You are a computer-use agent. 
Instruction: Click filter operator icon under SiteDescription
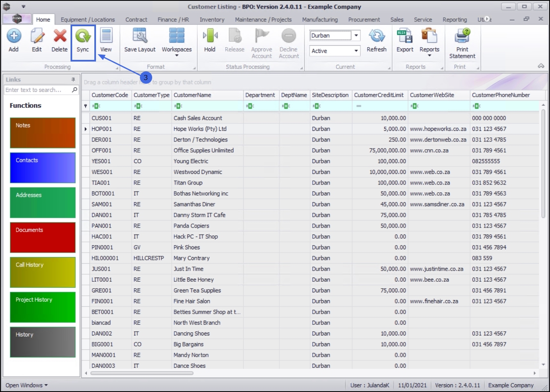(317, 106)
